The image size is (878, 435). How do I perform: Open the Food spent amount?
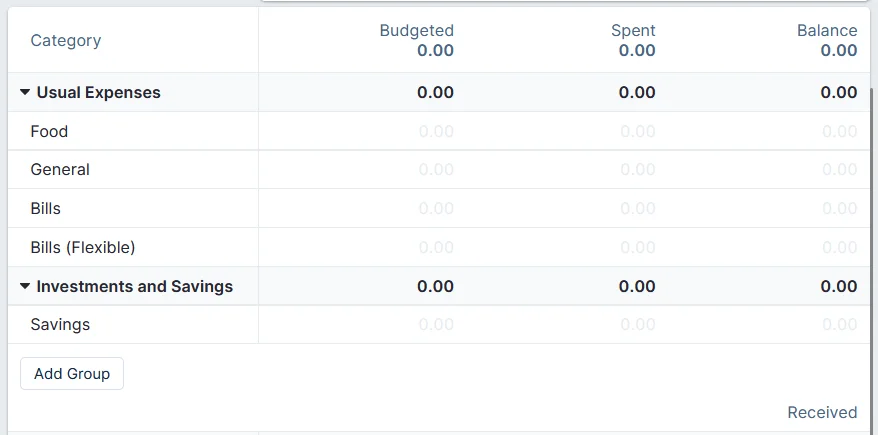638,131
